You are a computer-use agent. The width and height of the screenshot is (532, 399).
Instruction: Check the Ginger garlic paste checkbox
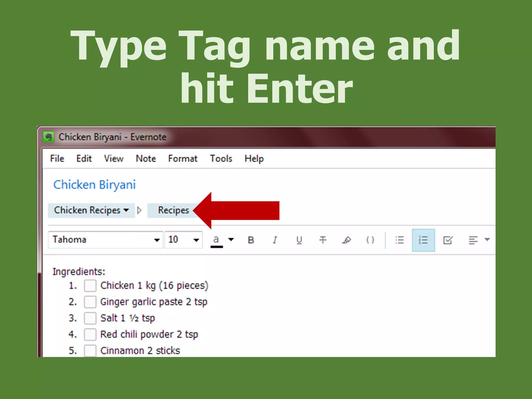point(90,302)
